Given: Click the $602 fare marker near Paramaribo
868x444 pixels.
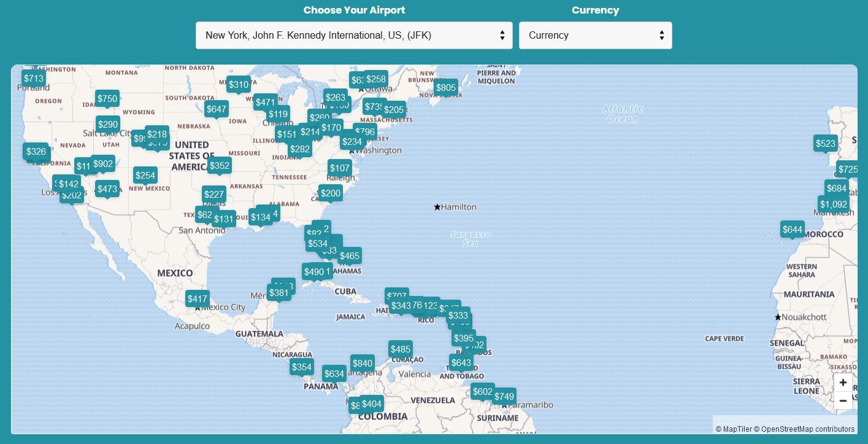Looking at the screenshot, I should click(482, 391).
